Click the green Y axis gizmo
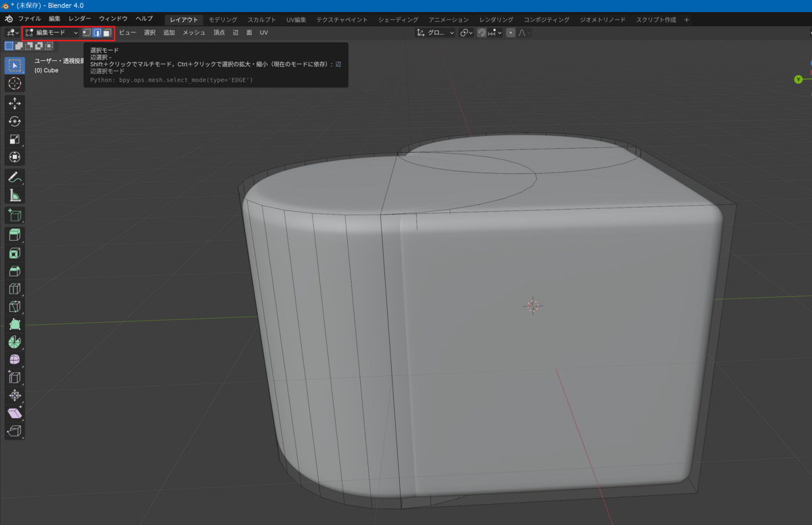The image size is (812, 525). (798, 80)
